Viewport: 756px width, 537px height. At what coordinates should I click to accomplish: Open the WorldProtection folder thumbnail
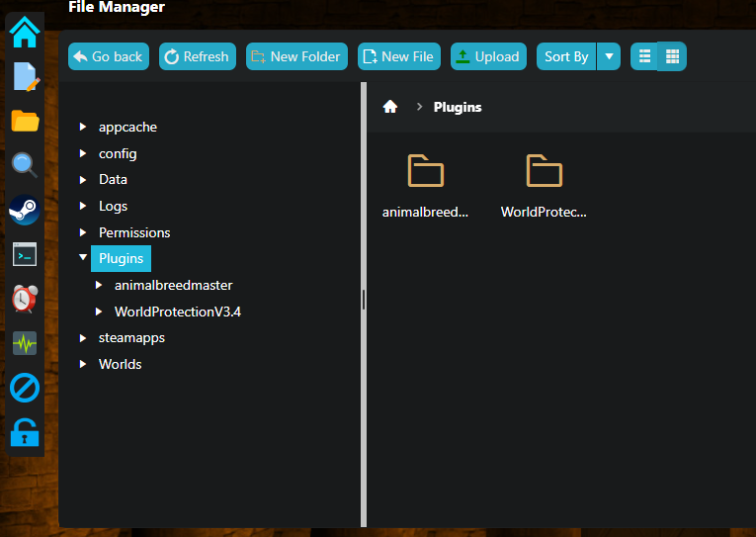click(544, 172)
